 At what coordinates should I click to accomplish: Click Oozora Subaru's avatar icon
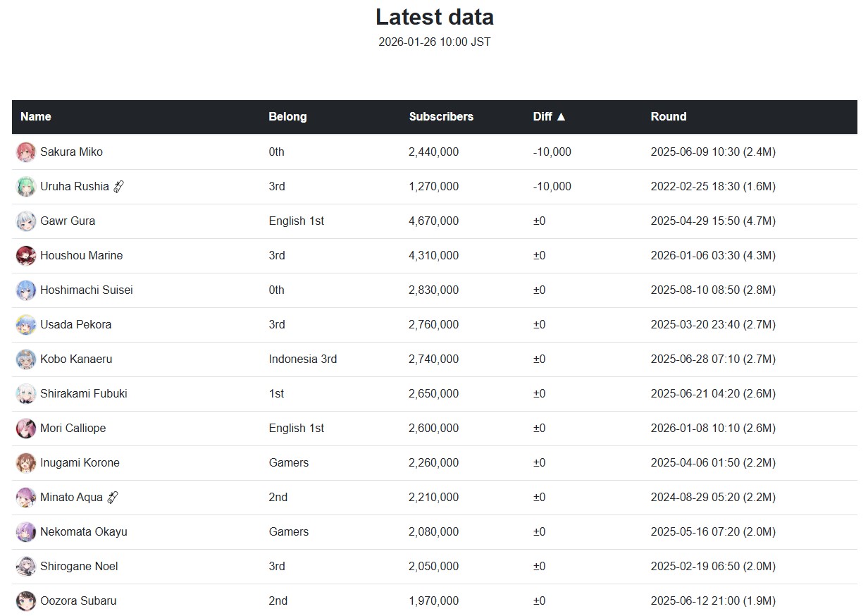pyautogui.click(x=26, y=601)
